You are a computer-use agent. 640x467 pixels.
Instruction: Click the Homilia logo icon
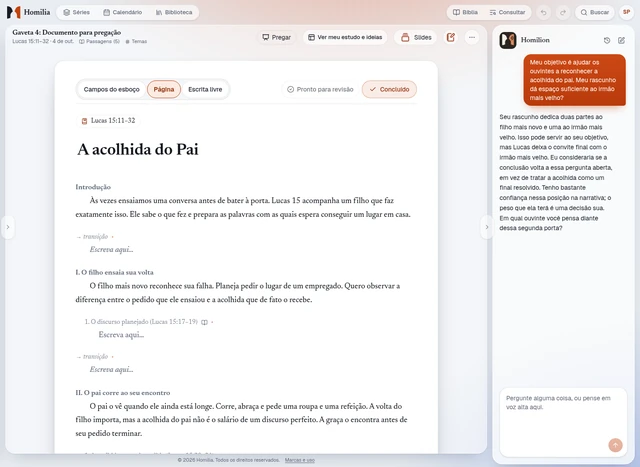click(x=13, y=12)
